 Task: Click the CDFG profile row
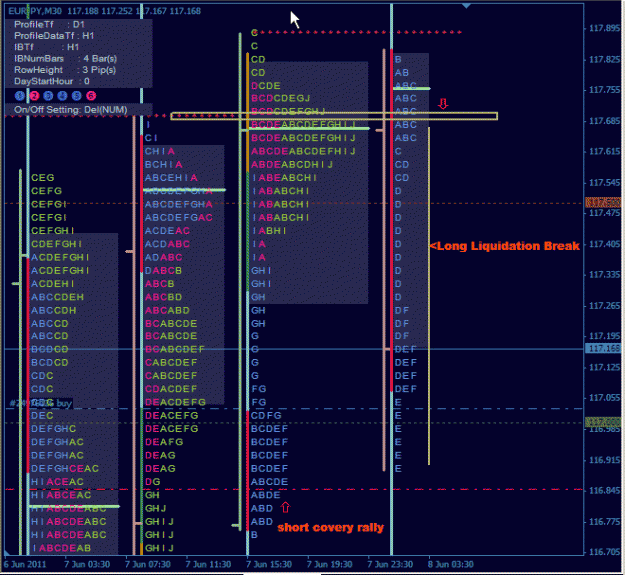tap(266, 416)
